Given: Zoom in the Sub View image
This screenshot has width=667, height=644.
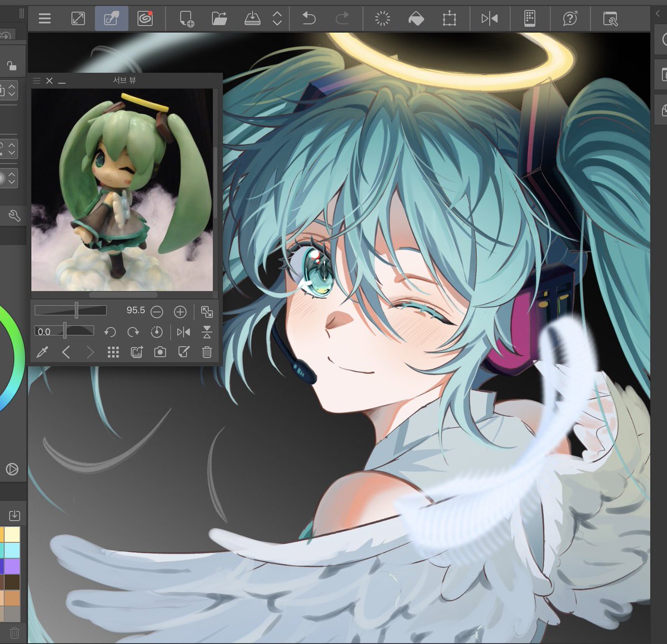Looking at the screenshot, I should pyautogui.click(x=180, y=312).
